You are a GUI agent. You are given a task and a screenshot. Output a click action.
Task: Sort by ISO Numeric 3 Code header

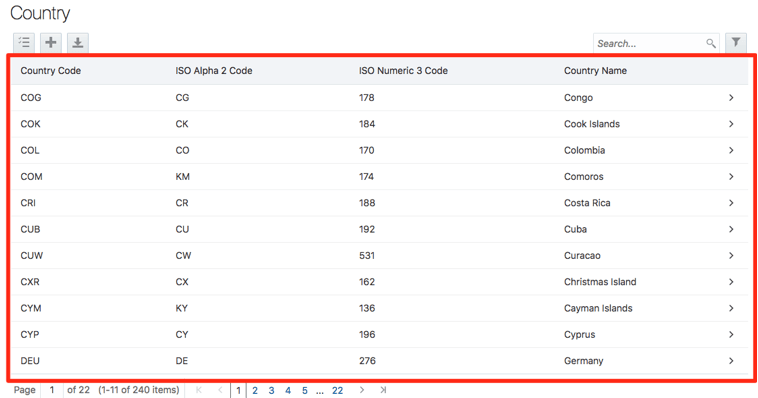[x=403, y=71]
